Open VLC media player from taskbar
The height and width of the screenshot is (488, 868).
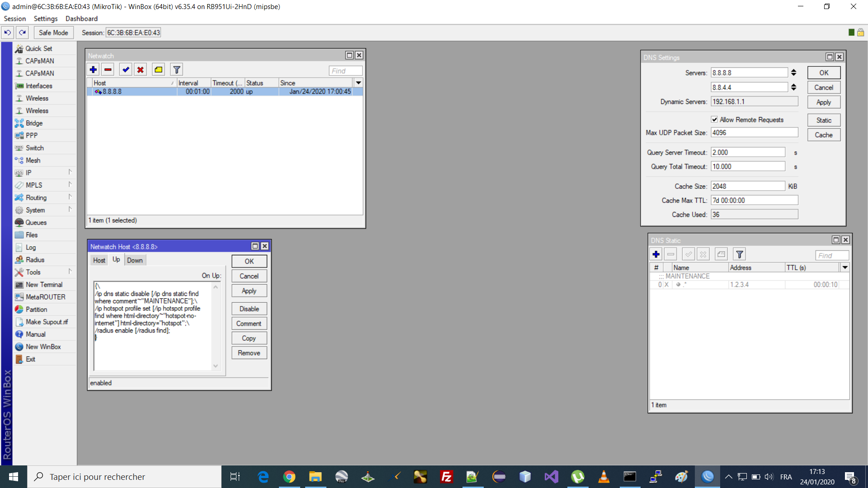coord(604,477)
